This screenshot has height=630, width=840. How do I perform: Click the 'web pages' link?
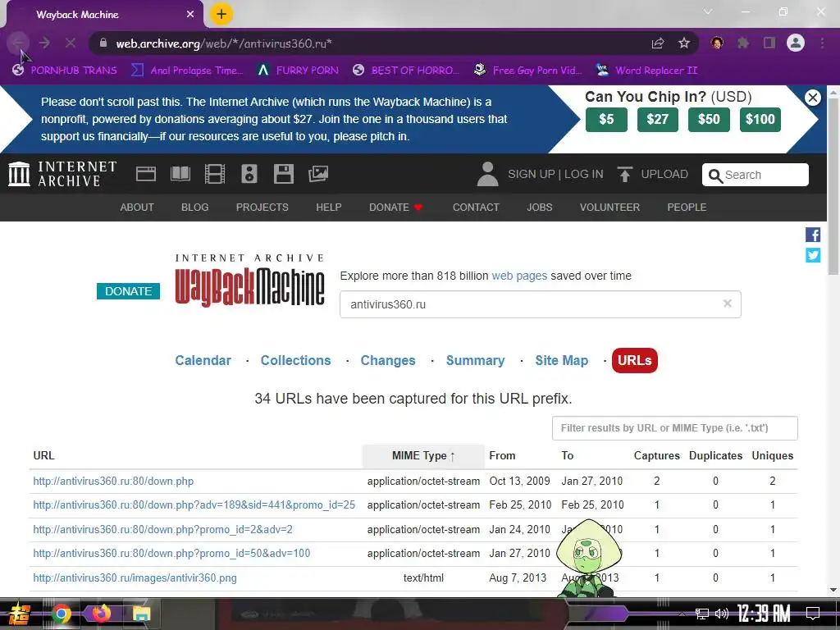(519, 276)
